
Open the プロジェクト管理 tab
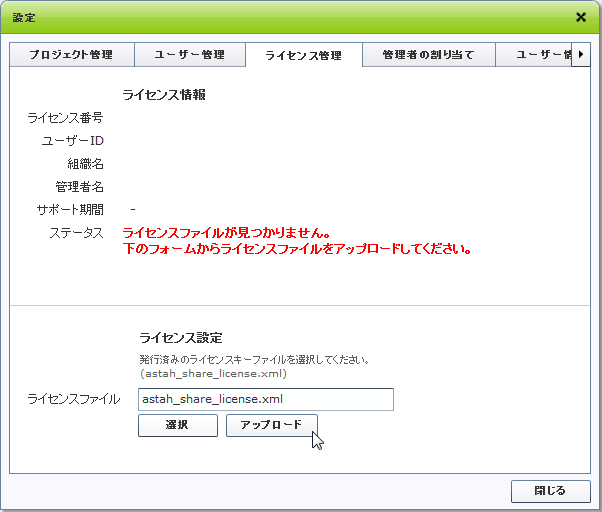[72, 55]
